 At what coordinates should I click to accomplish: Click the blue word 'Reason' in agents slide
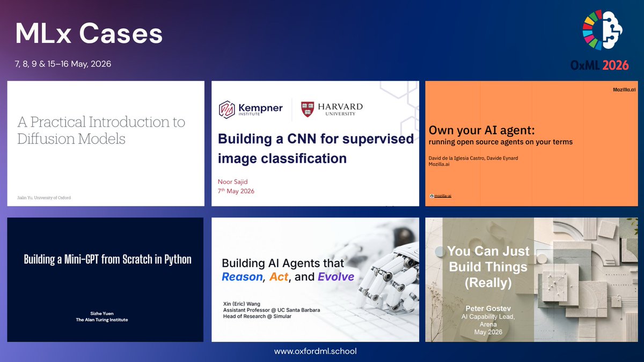click(x=243, y=277)
